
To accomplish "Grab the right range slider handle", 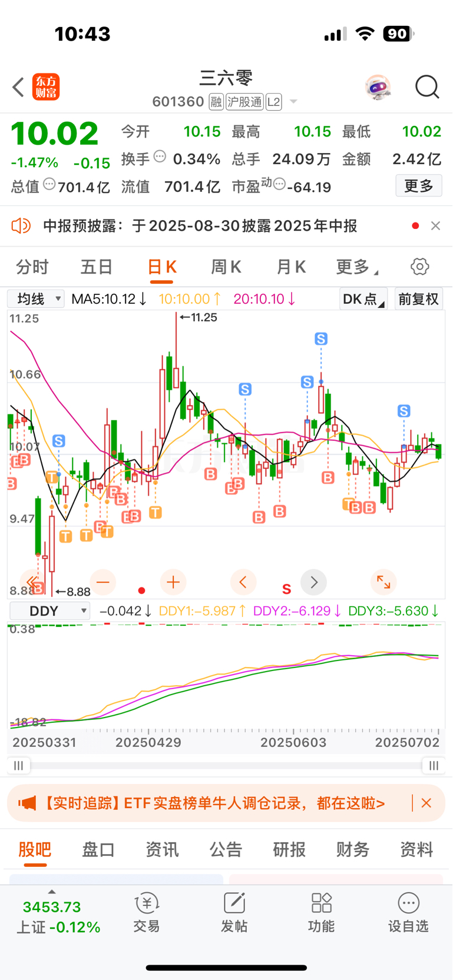I will click(x=434, y=765).
